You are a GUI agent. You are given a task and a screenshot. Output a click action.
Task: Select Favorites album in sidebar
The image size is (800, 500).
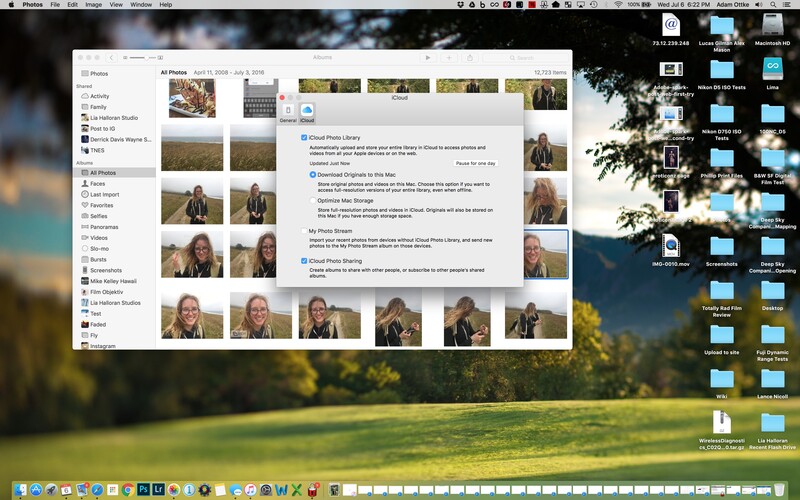102,205
